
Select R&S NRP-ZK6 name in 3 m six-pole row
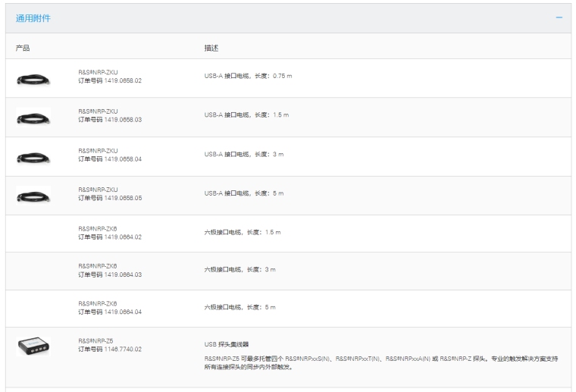tap(98, 266)
